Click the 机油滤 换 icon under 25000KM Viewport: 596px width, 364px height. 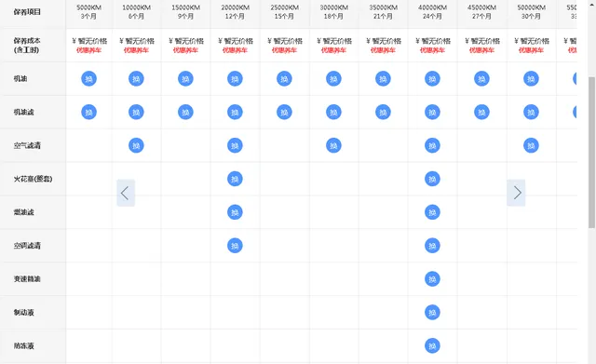tap(284, 112)
